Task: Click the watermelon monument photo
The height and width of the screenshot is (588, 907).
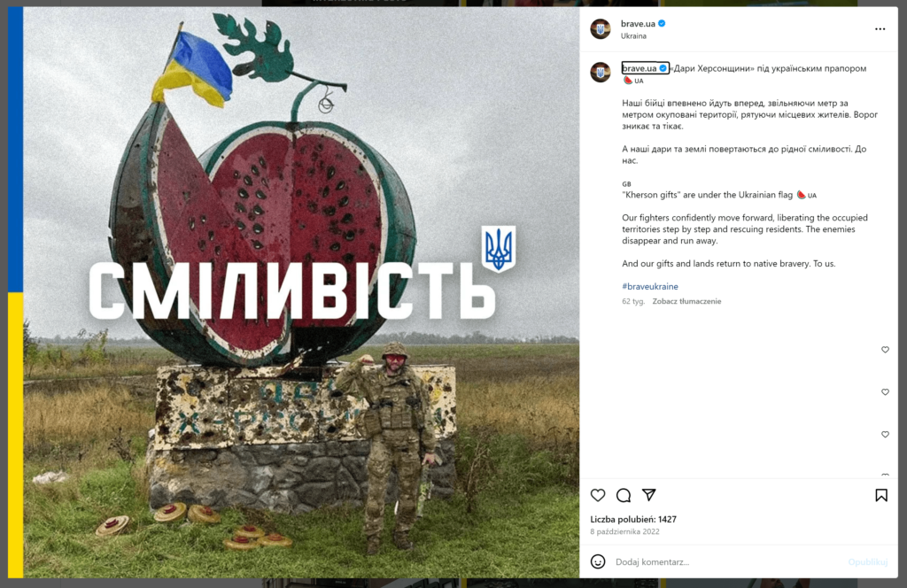Action: tap(301, 292)
